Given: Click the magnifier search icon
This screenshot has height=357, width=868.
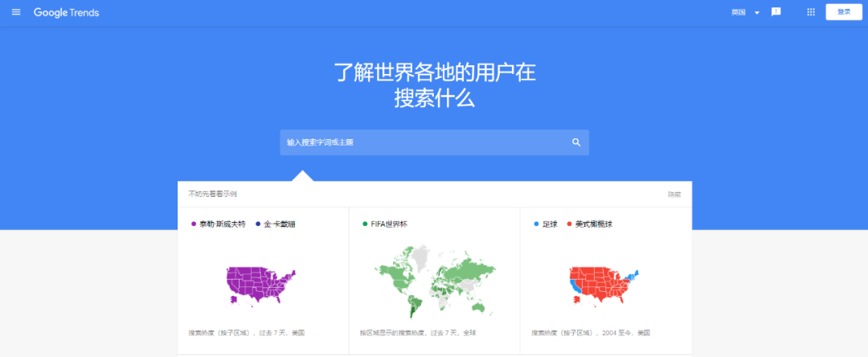Looking at the screenshot, I should (x=576, y=142).
